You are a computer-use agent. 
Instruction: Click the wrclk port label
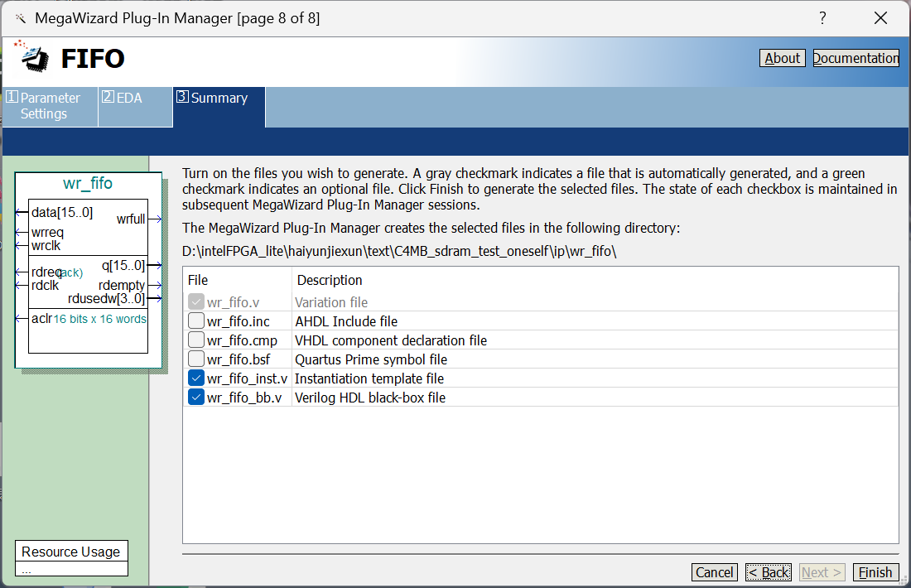tap(46, 246)
